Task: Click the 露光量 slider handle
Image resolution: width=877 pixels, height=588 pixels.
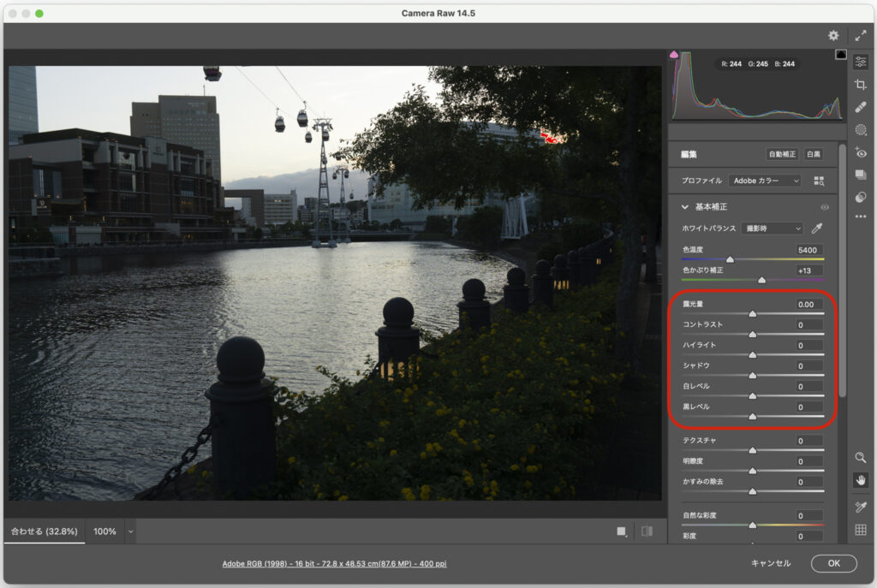Action: pos(752,314)
